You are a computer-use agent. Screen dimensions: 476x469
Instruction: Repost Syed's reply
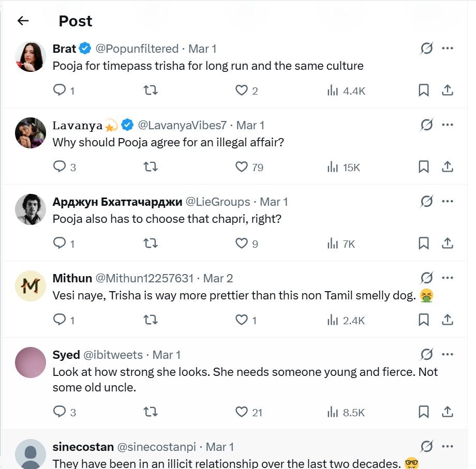coord(150,412)
